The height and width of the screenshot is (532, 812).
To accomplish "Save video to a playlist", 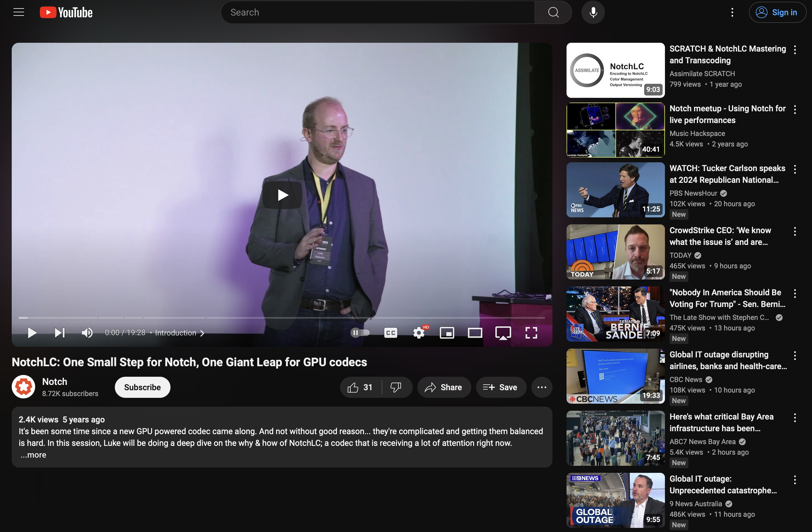I will (x=501, y=387).
